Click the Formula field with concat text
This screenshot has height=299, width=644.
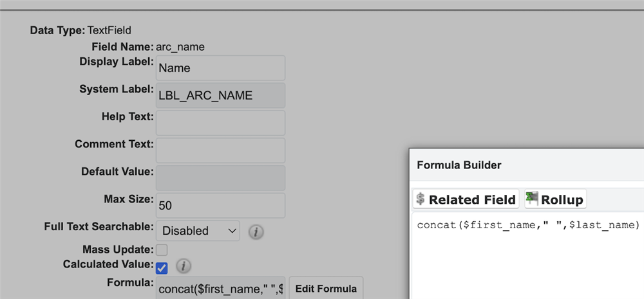click(220, 289)
